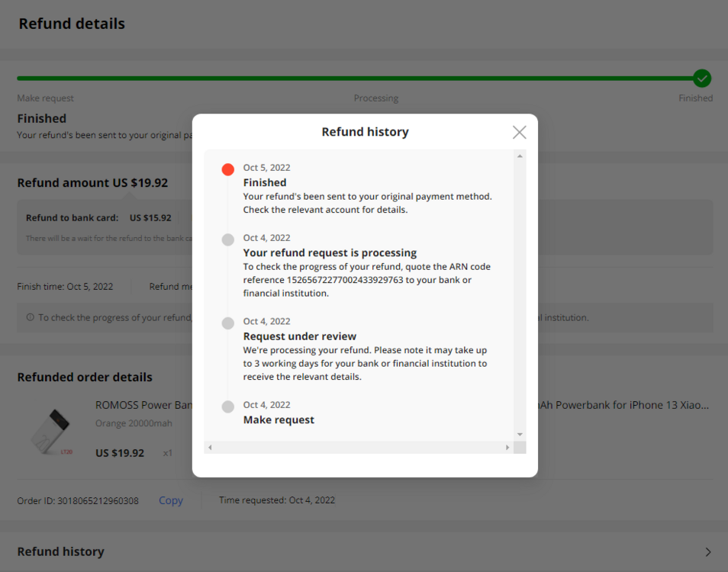This screenshot has width=728, height=572.
Task: Click the red Finished timeline marker
Action: [227, 169]
